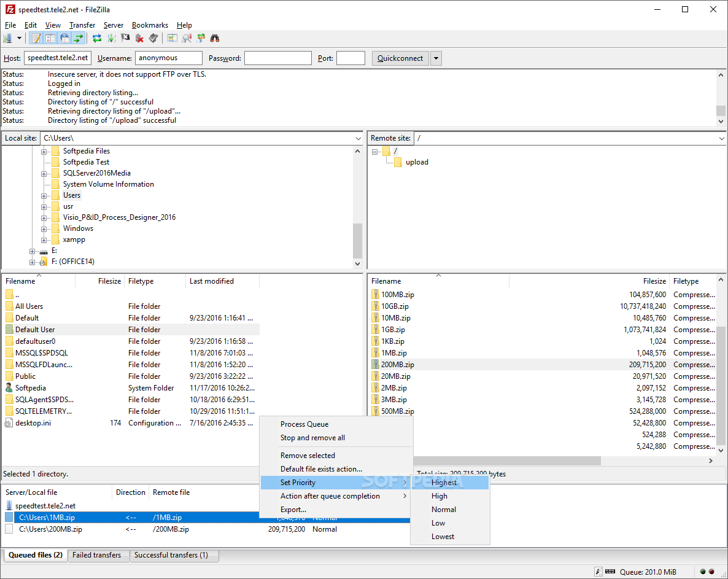This screenshot has height=579, width=728.
Task: Click the upload folder icon in remote tree
Action: pyautogui.click(x=397, y=162)
